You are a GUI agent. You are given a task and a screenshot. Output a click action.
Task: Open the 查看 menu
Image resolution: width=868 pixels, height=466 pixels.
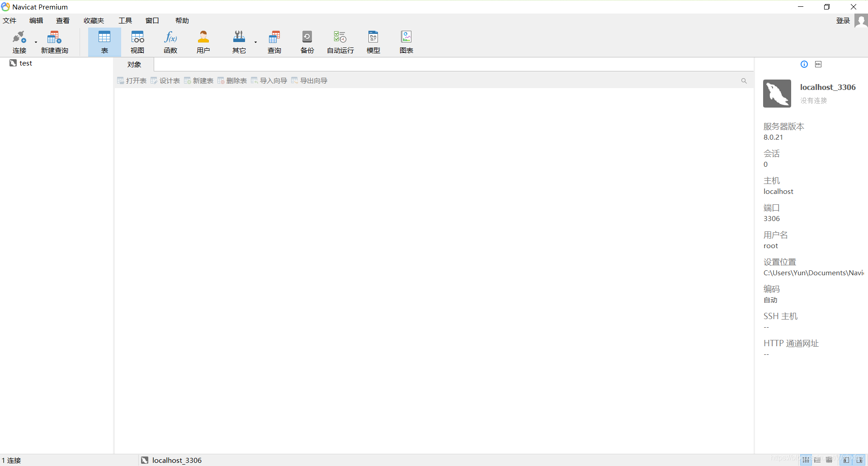tap(63, 21)
